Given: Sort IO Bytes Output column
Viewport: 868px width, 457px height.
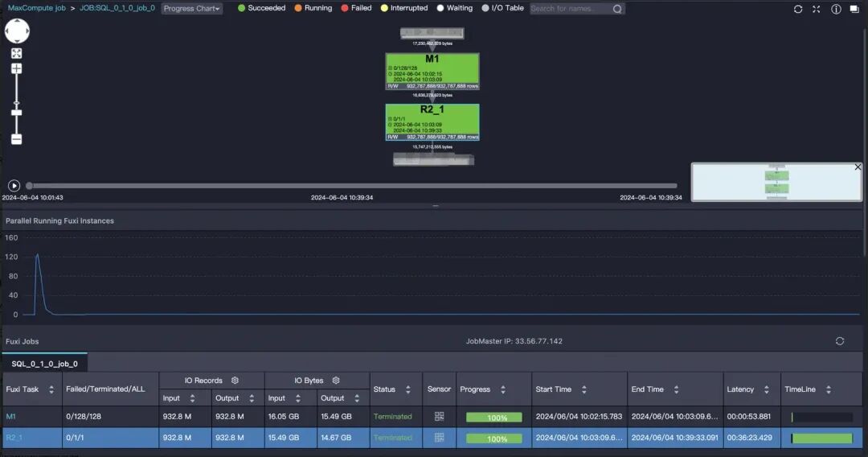Looking at the screenshot, I should (357, 398).
